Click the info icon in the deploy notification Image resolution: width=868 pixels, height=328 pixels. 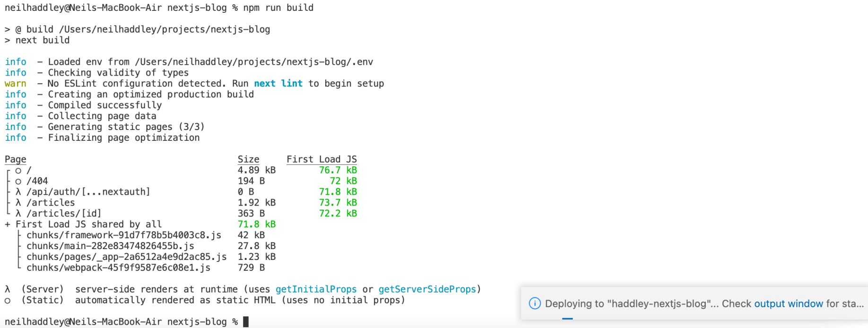[x=535, y=303]
